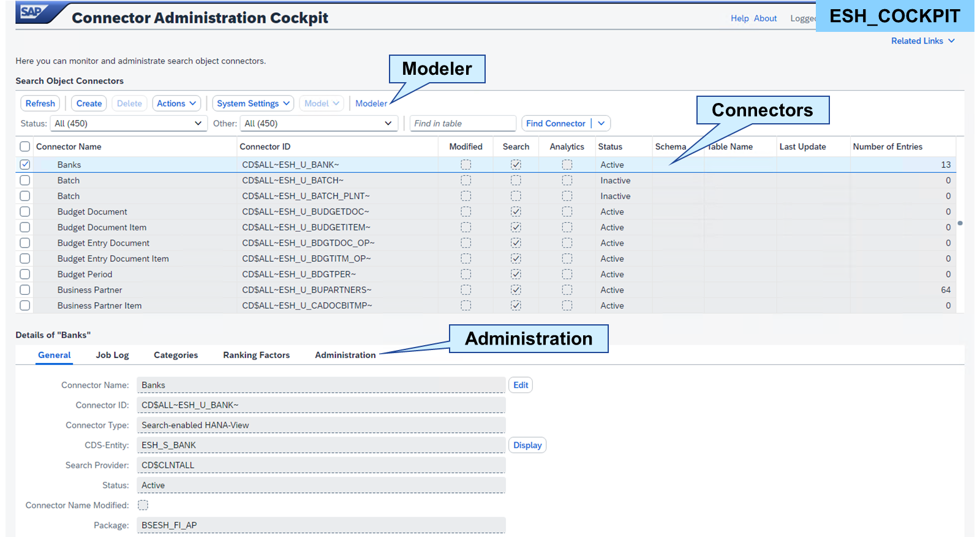Image resolution: width=980 pixels, height=537 pixels.
Task: Click the Package field showing BSESH_FI_AP
Action: [321, 525]
